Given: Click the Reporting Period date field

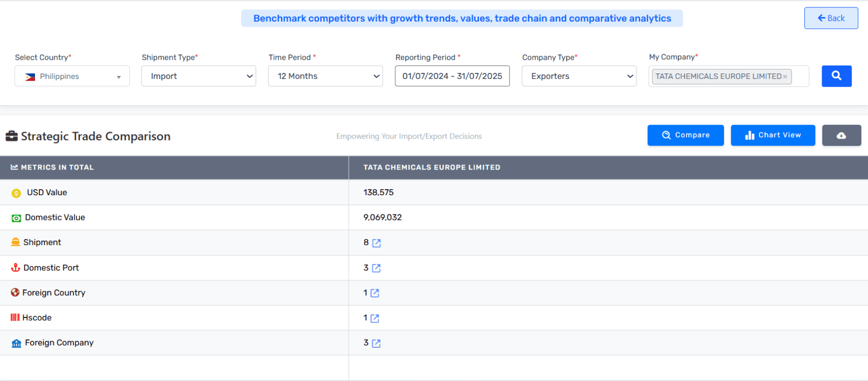Looking at the screenshot, I should (x=452, y=76).
